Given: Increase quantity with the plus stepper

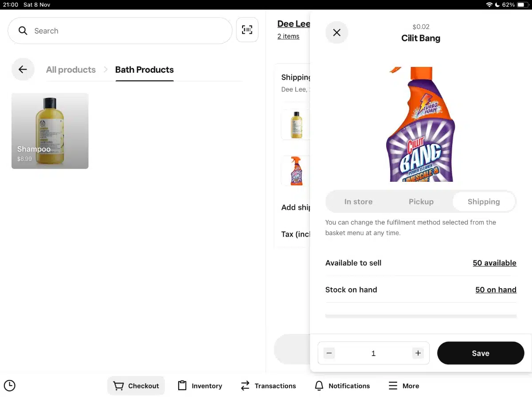Looking at the screenshot, I should pos(418,353).
